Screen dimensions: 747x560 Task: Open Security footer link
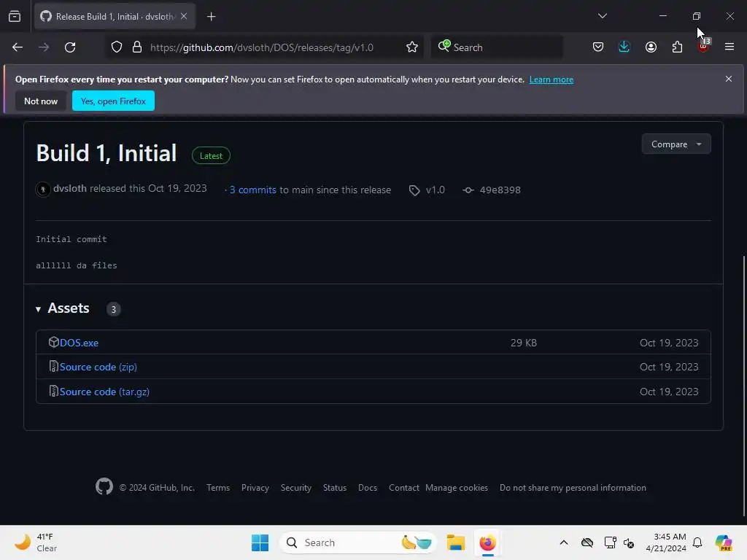coord(296,488)
